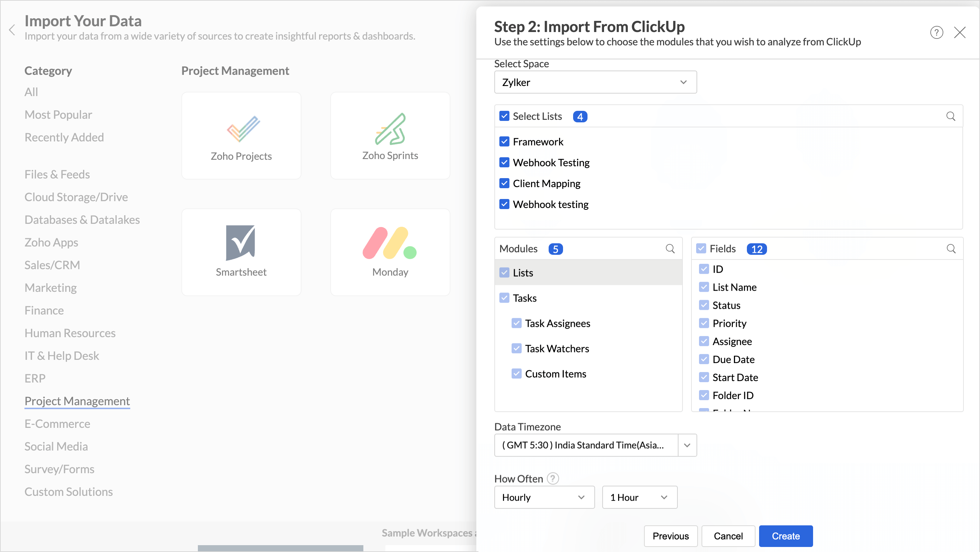This screenshot has height=552, width=980.
Task: Select the Most Popular category
Action: [x=58, y=114]
